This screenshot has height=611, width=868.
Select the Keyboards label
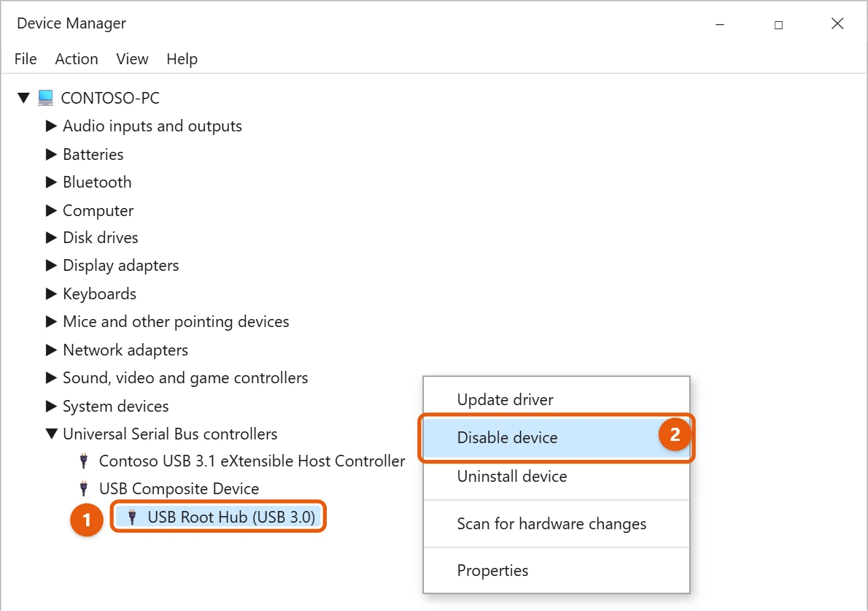coord(100,293)
